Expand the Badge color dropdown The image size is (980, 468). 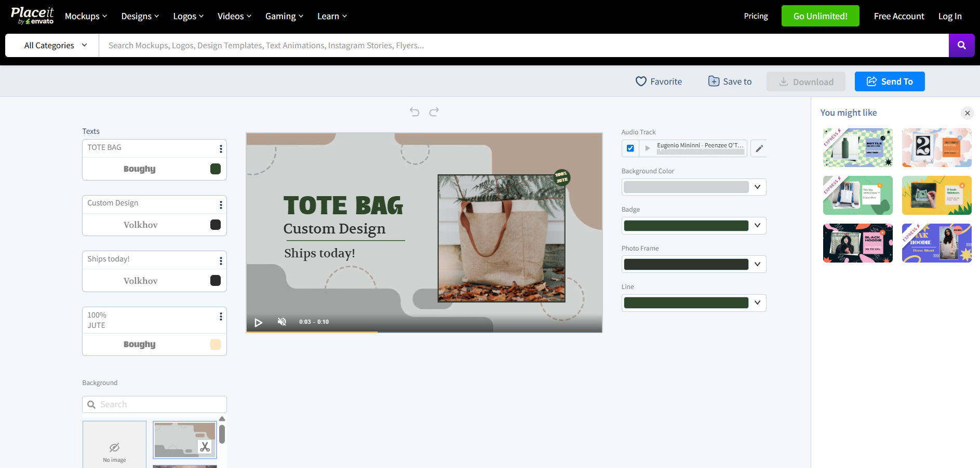(x=757, y=225)
